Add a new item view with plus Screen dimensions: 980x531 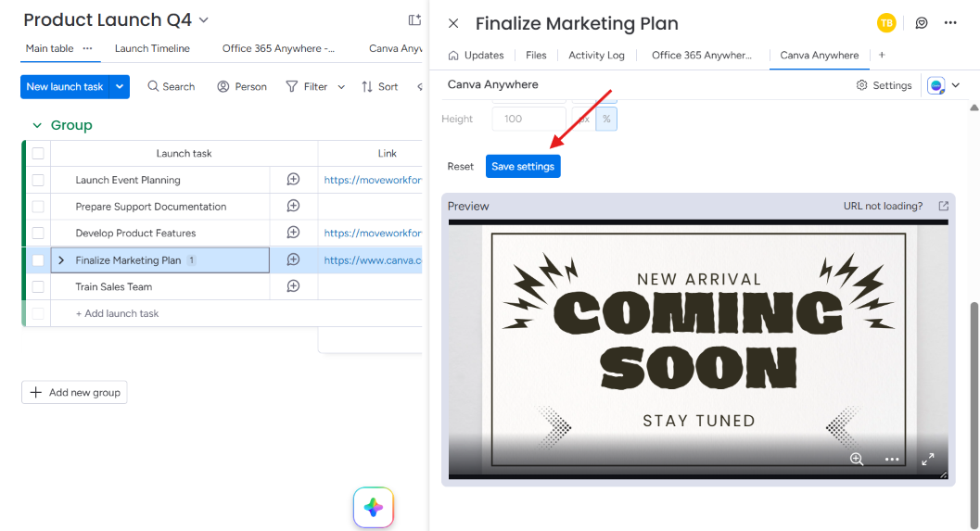(882, 55)
